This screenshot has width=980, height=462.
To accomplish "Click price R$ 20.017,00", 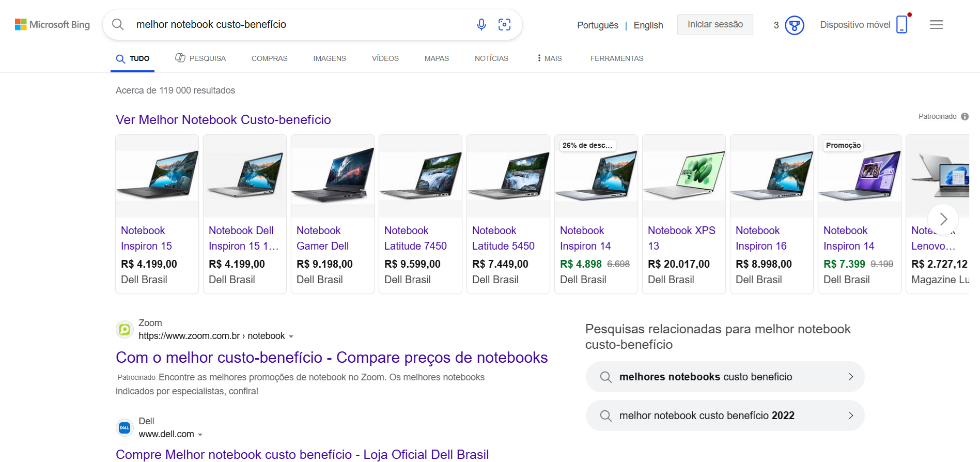I will 679,264.
